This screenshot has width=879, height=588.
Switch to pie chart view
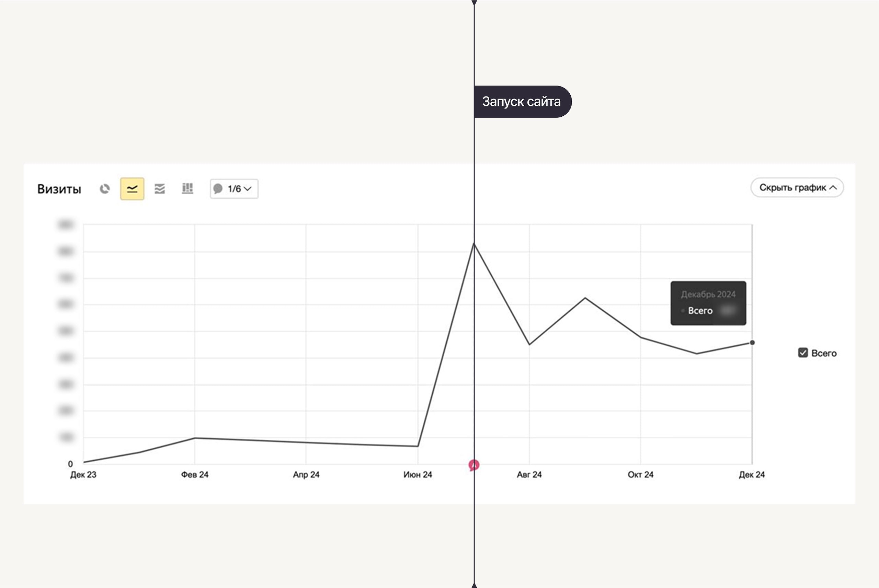point(105,189)
